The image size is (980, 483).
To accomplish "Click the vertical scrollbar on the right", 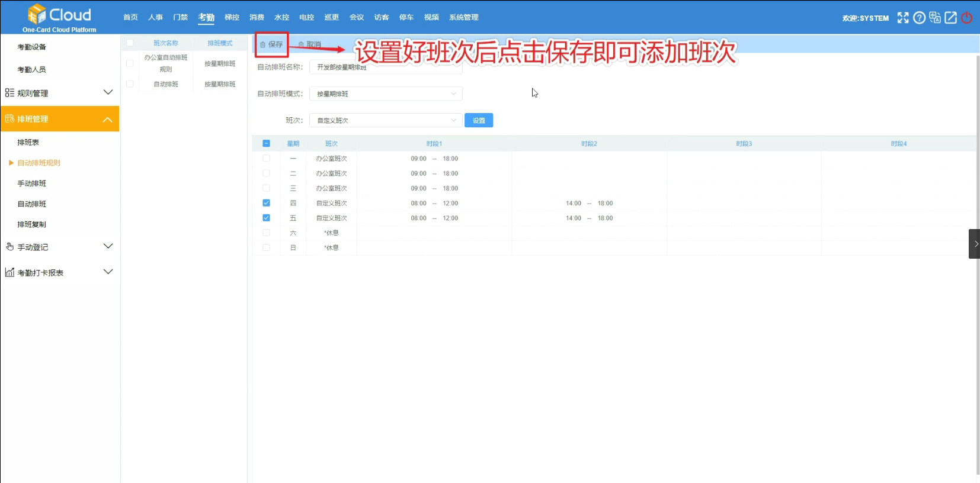I will click(977, 265).
